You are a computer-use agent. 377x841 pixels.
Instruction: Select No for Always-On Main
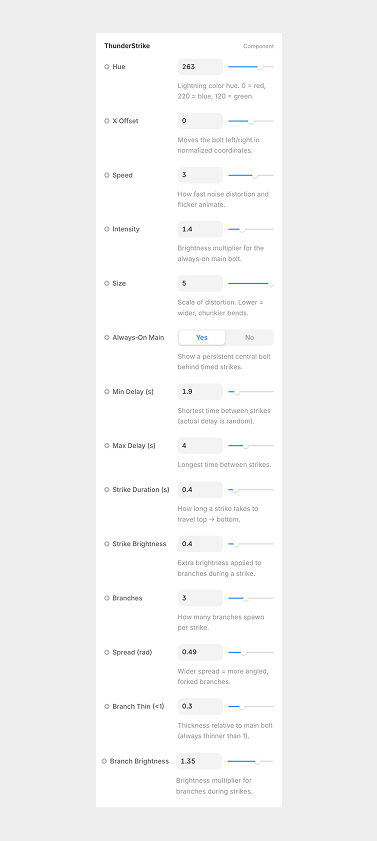249,337
